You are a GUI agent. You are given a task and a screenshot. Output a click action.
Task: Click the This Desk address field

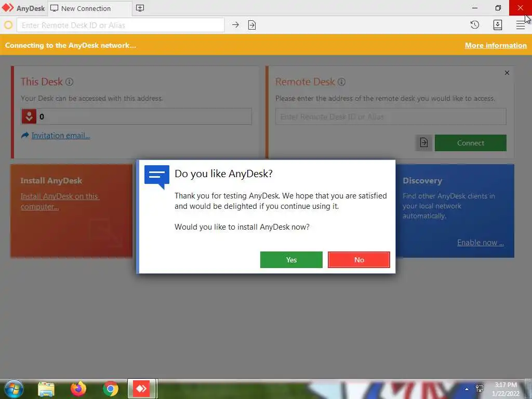click(x=137, y=117)
